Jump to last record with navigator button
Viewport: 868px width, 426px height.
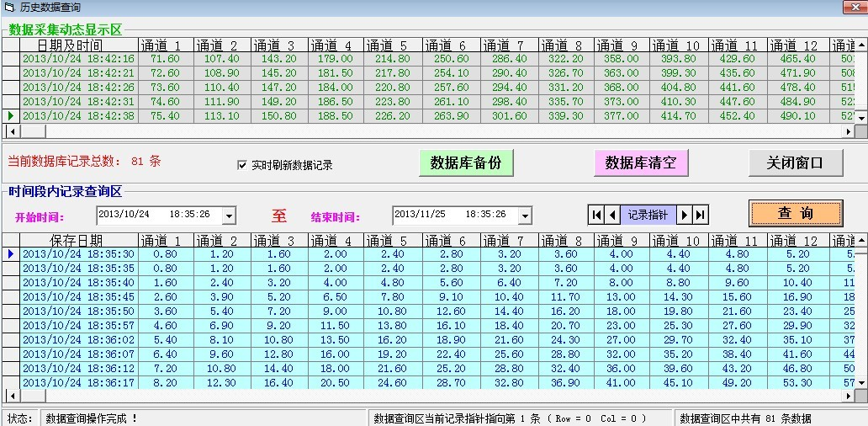click(x=701, y=215)
